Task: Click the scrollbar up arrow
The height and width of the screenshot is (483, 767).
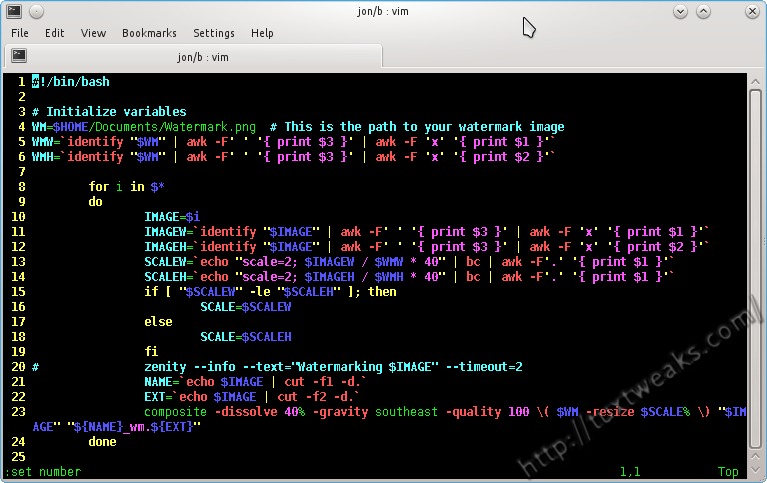Action: (755, 81)
